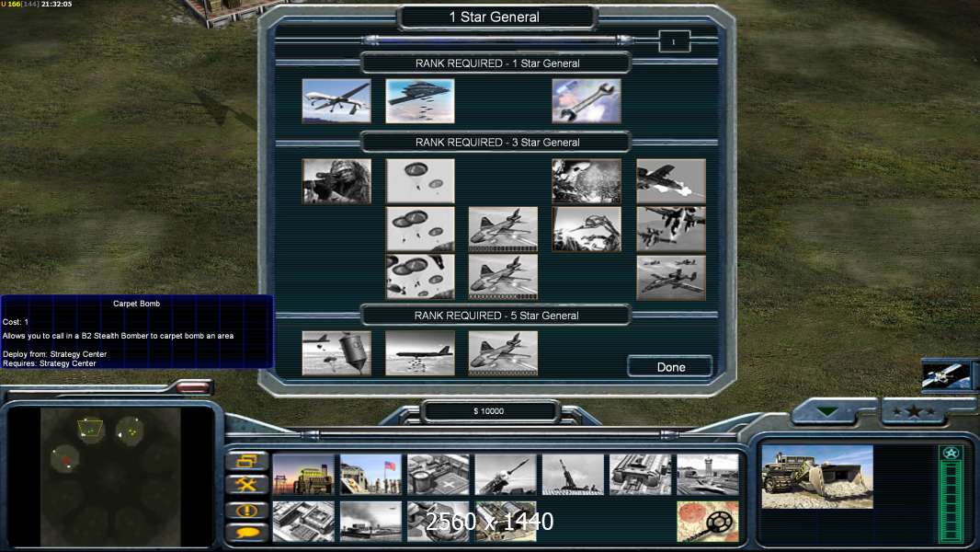The width and height of the screenshot is (980, 552).
Task: Build the howitzer Fire Base
Action: tap(573, 475)
